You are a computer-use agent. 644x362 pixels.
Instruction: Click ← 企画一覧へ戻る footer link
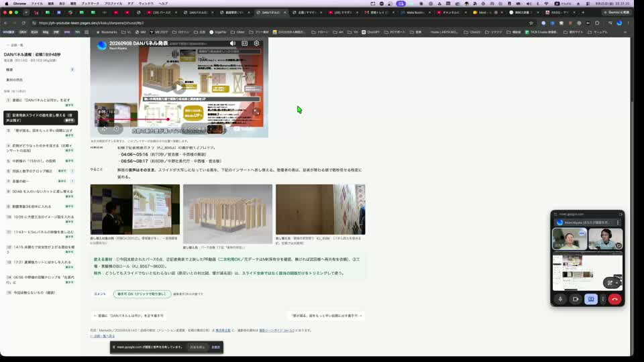click(102, 336)
